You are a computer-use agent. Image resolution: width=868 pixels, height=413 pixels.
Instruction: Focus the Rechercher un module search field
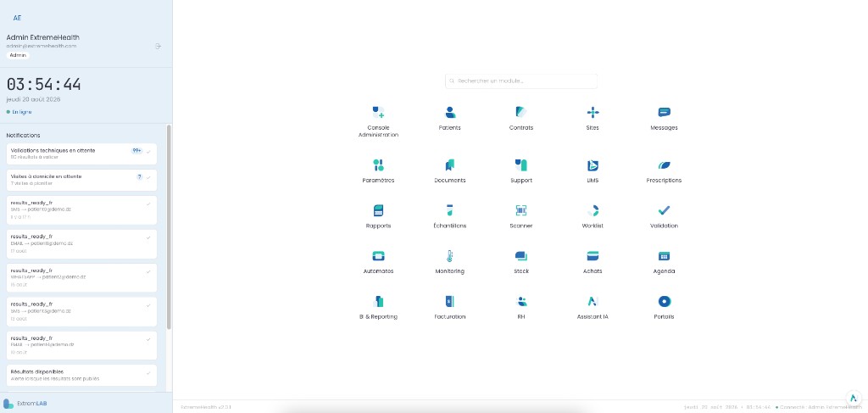[521, 81]
